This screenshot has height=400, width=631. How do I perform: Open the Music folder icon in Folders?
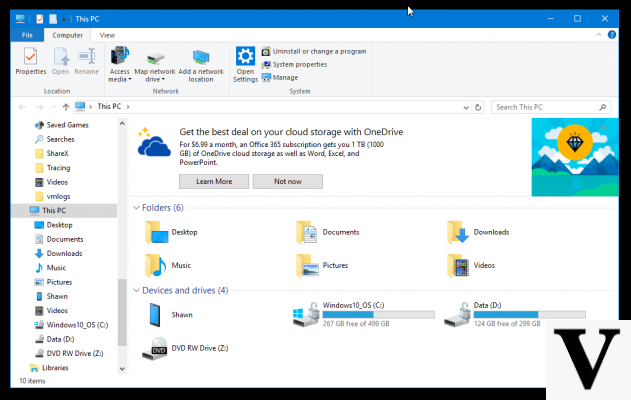pyautogui.click(x=156, y=265)
